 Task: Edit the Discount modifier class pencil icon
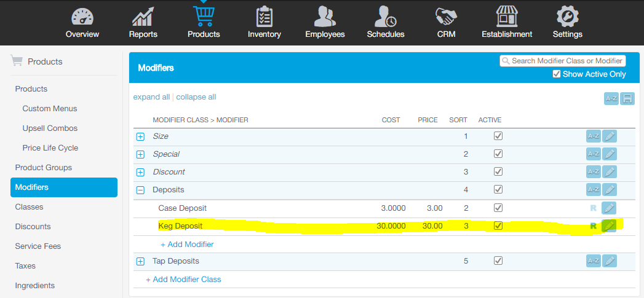(x=610, y=171)
